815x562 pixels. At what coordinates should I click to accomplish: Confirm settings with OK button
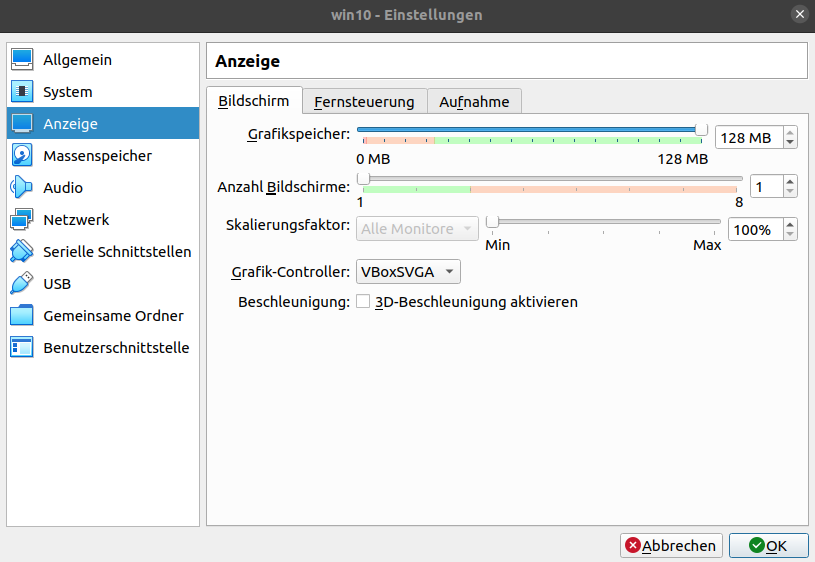coord(768,546)
